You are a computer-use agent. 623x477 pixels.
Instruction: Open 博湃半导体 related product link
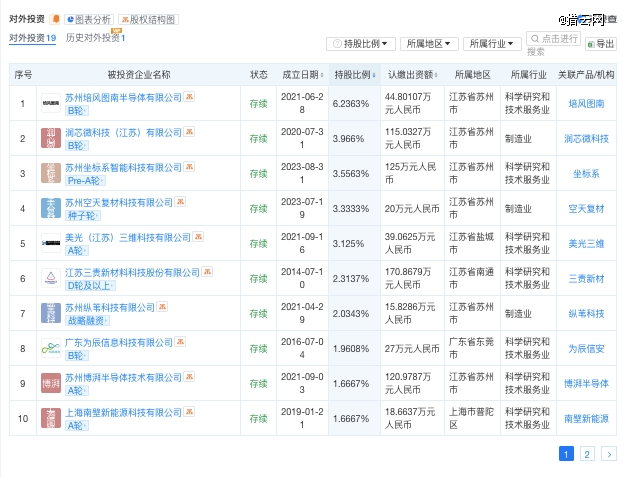(x=586, y=384)
